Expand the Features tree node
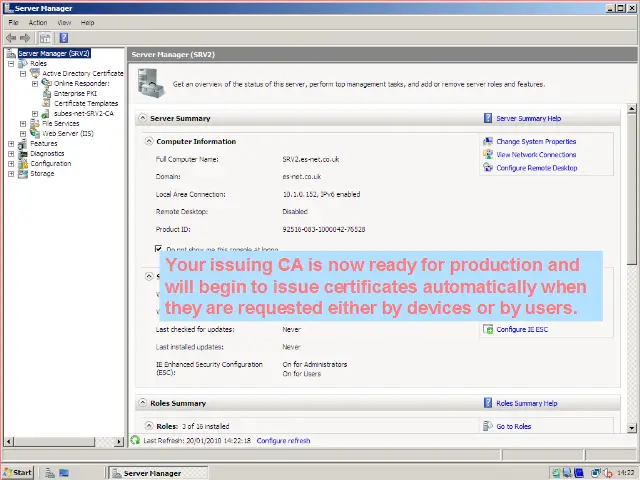 pyautogui.click(x=11, y=144)
